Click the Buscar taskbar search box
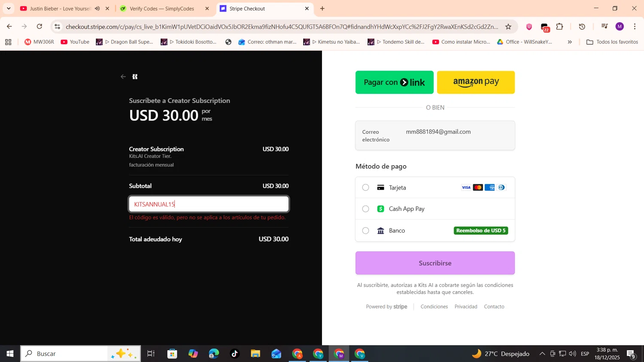This screenshot has width=644, height=362. (x=81, y=354)
